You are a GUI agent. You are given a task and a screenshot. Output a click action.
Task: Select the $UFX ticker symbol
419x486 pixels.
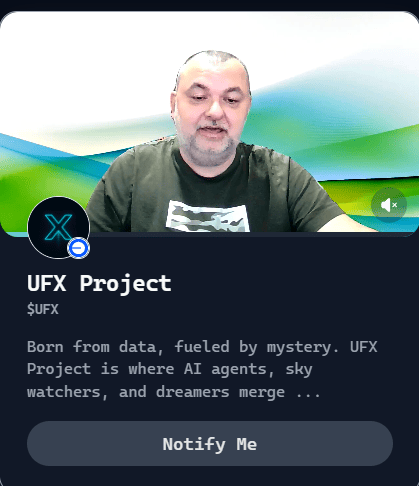coord(43,309)
